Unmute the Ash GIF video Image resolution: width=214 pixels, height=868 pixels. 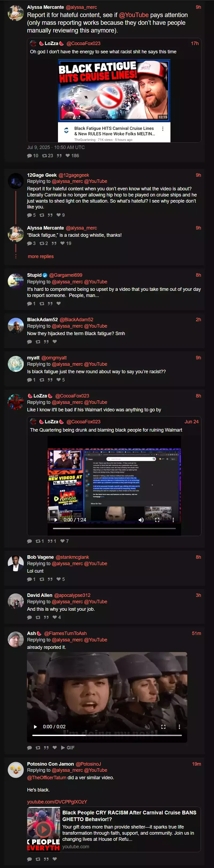[147, 726]
